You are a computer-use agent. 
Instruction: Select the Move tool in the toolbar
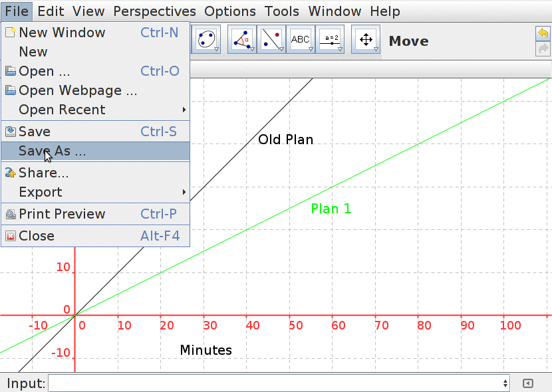click(366, 39)
